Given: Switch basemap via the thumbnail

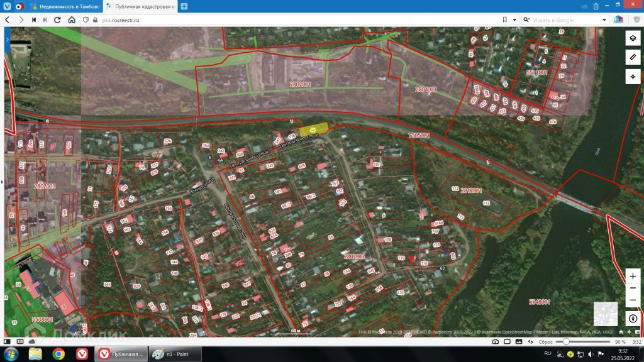Looking at the screenshot, I should [606, 314].
